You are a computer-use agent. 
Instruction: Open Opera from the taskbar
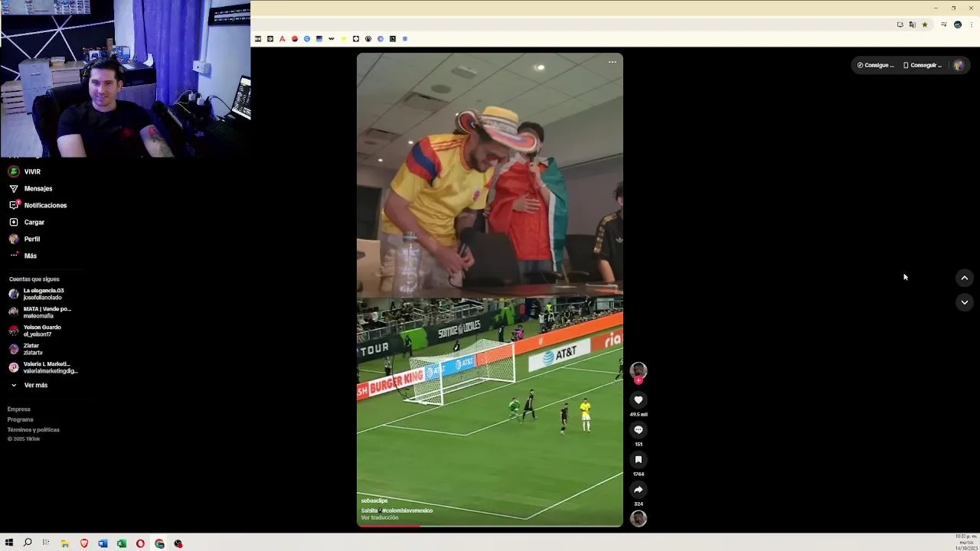tap(140, 543)
